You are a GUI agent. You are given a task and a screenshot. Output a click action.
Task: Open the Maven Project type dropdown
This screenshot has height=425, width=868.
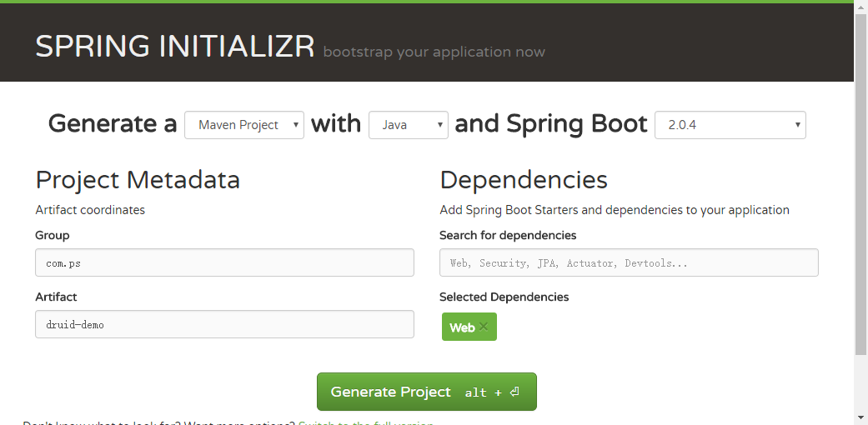[244, 125]
